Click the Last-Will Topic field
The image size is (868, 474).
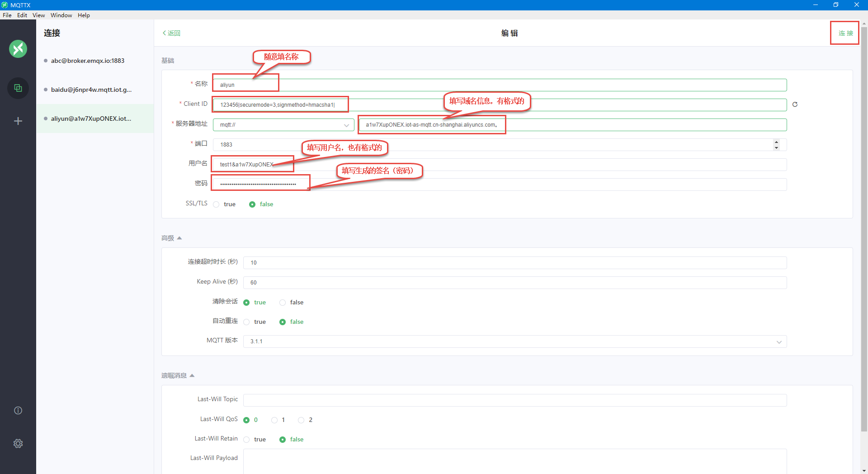515,400
